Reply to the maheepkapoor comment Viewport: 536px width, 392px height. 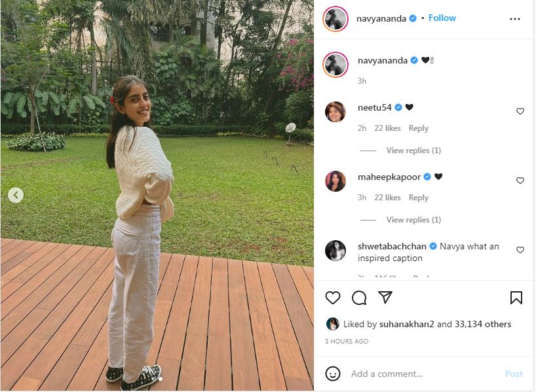[x=419, y=198]
